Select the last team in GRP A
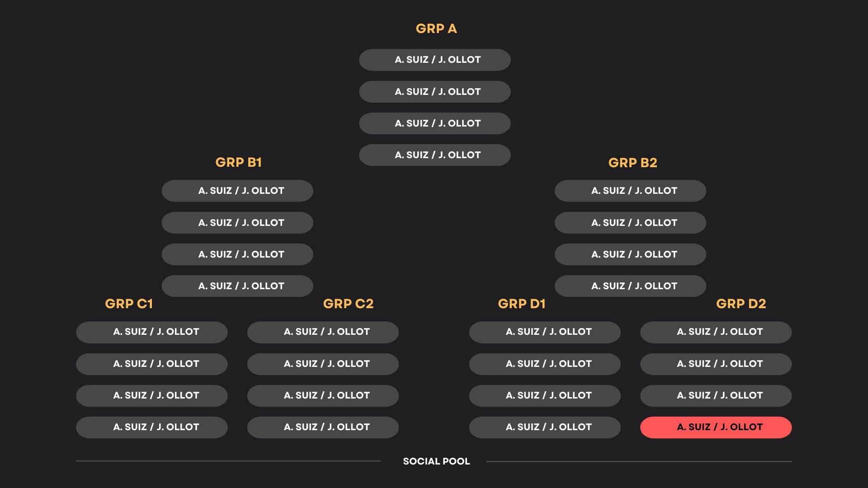Image resolution: width=868 pixels, height=488 pixels. (x=435, y=155)
